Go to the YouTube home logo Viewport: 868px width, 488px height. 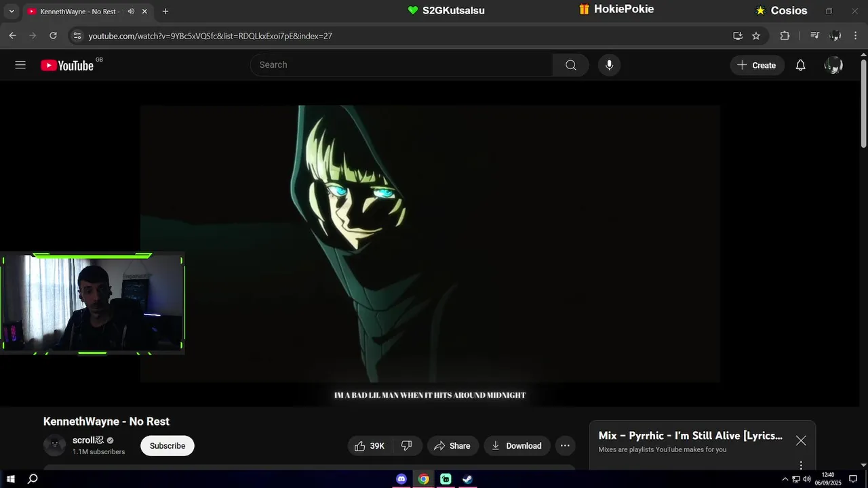(67, 65)
